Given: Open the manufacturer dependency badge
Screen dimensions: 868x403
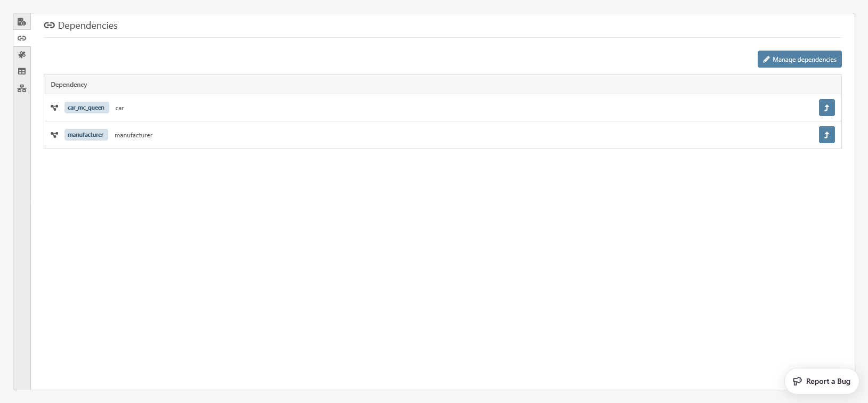Looking at the screenshot, I should click(x=86, y=135).
